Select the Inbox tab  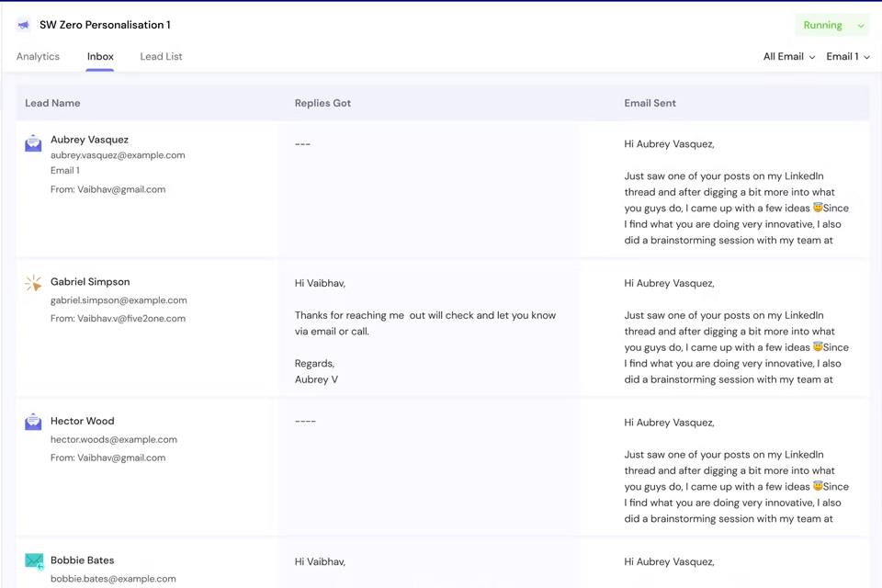click(x=100, y=56)
